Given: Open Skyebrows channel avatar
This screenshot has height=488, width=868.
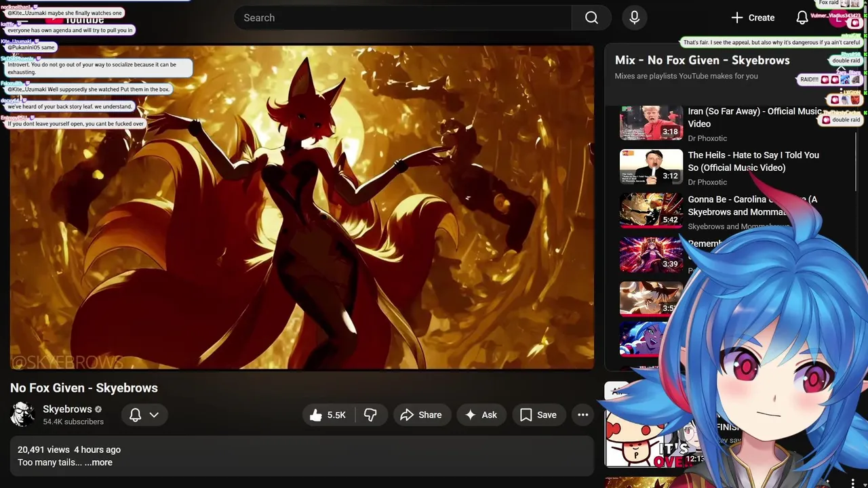Looking at the screenshot, I should click(22, 414).
